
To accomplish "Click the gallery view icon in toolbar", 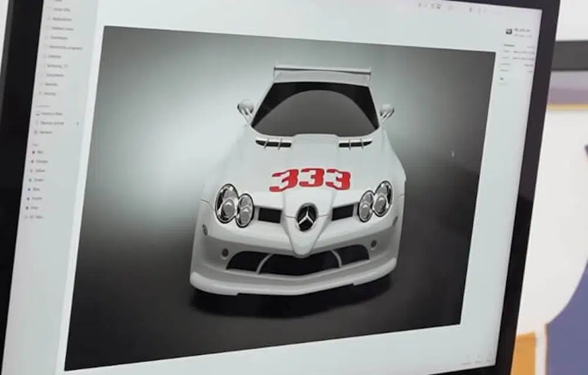I will tap(438, 6).
